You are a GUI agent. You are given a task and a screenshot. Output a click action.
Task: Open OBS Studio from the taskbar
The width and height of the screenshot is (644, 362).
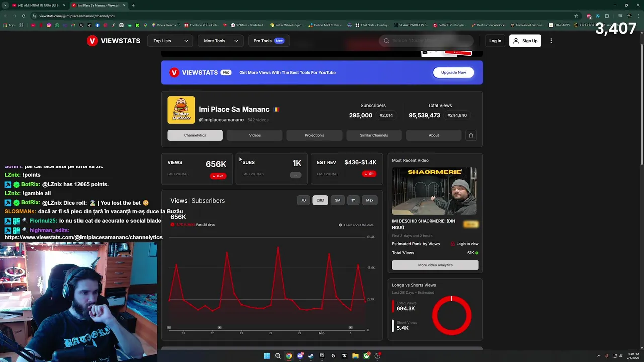[377, 356]
